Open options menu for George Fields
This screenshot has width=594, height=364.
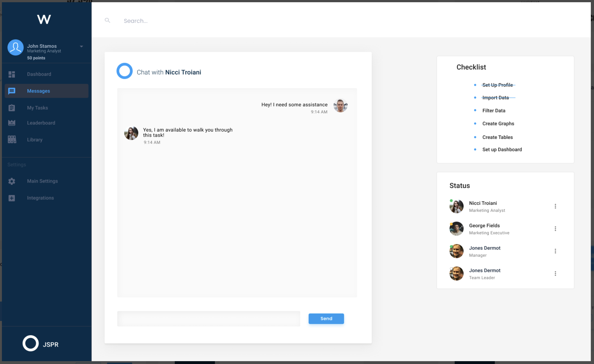coord(555,229)
